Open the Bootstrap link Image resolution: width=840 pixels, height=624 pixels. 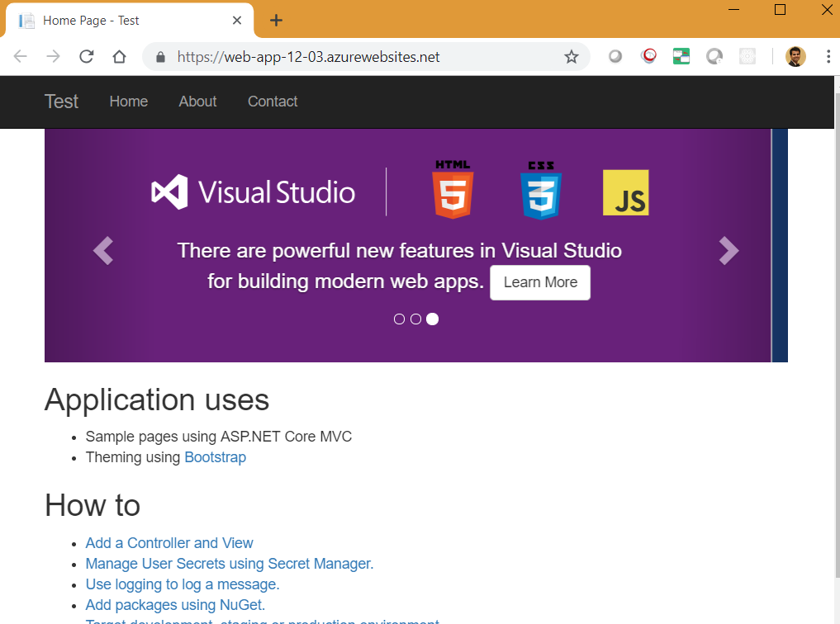coord(215,457)
